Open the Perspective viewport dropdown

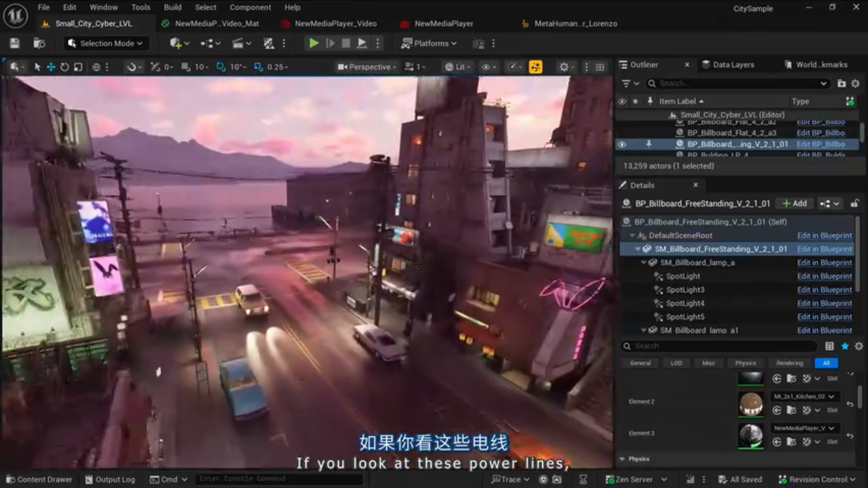366,66
